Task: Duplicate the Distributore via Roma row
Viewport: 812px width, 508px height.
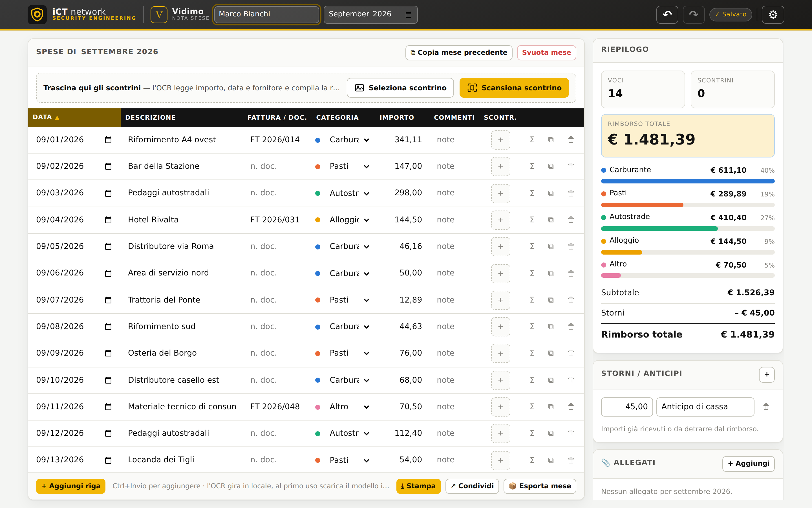Action: [551, 246]
